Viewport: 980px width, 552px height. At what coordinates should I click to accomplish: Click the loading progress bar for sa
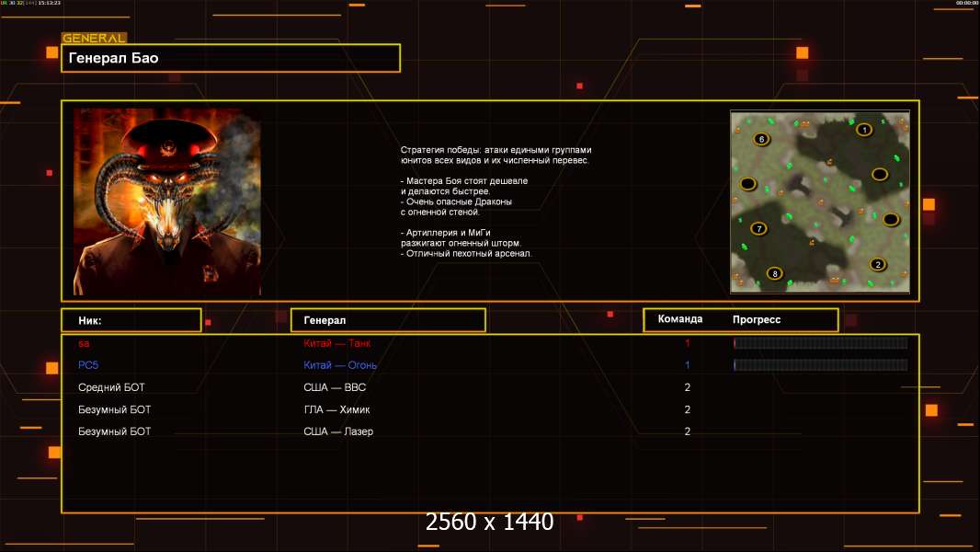pyautogui.click(x=820, y=343)
